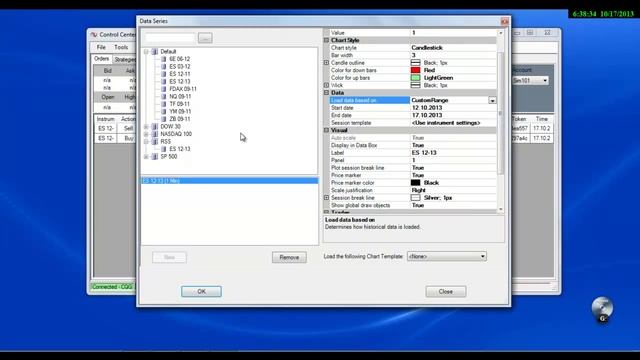The width and height of the screenshot is (640, 360).
Task: Click the DOW 30 list icon
Action: [154, 127]
